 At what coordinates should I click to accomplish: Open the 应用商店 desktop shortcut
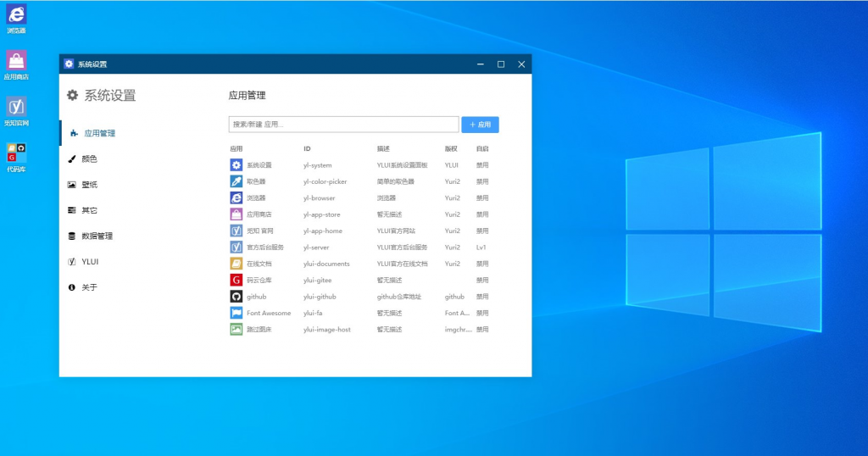point(16,65)
